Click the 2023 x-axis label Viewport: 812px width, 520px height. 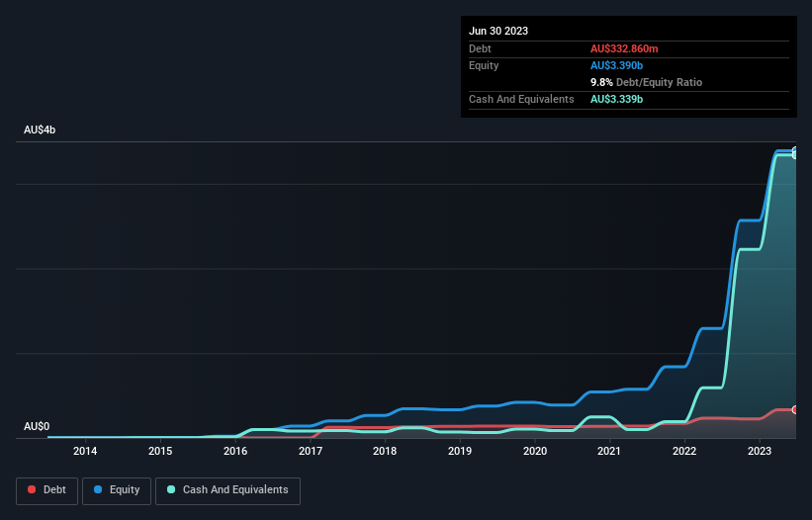(760, 451)
